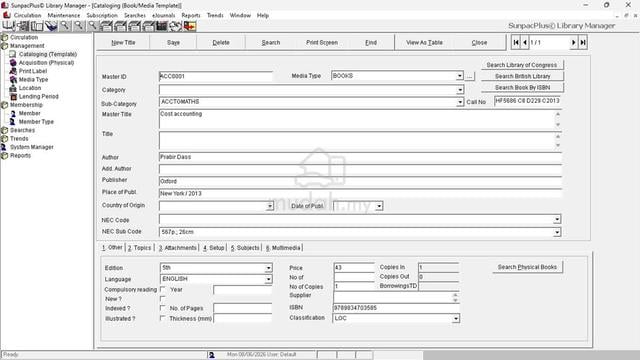Click the Acquisition (Physical) tree icon
The image size is (640, 360).
13,62
